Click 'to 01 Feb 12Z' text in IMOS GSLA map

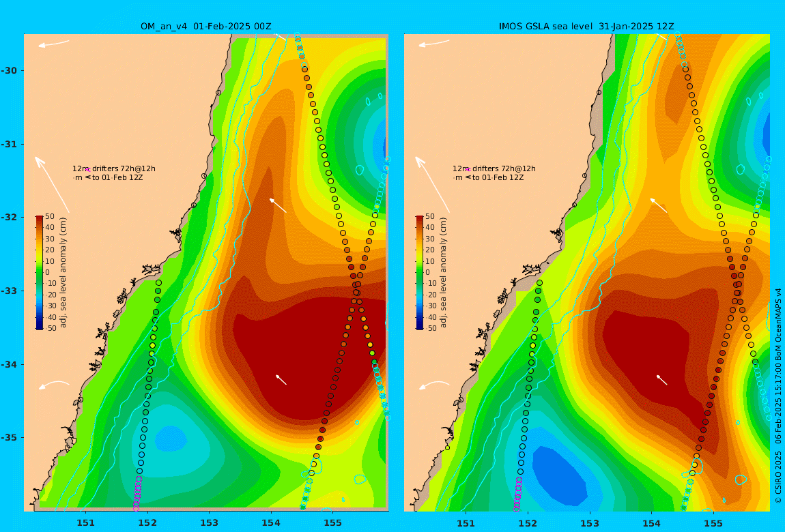click(498, 177)
